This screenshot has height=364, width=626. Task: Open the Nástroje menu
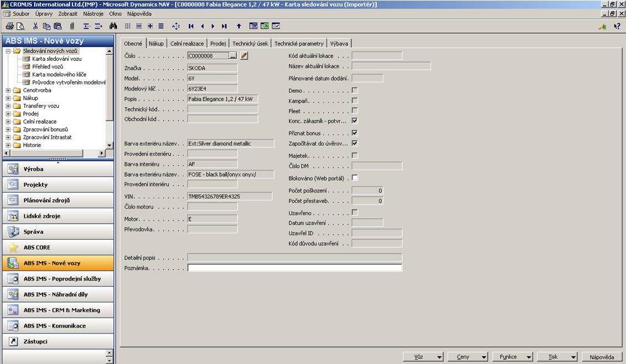coord(93,14)
